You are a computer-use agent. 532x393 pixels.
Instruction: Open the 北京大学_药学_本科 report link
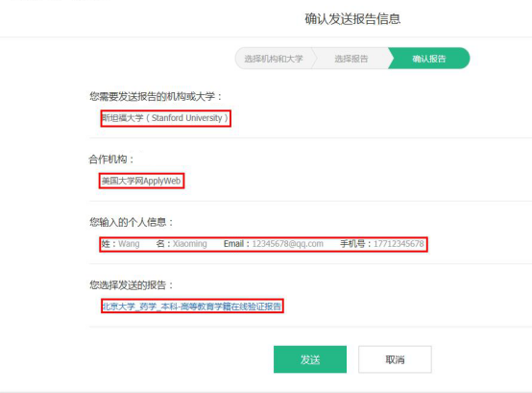tap(192, 307)
